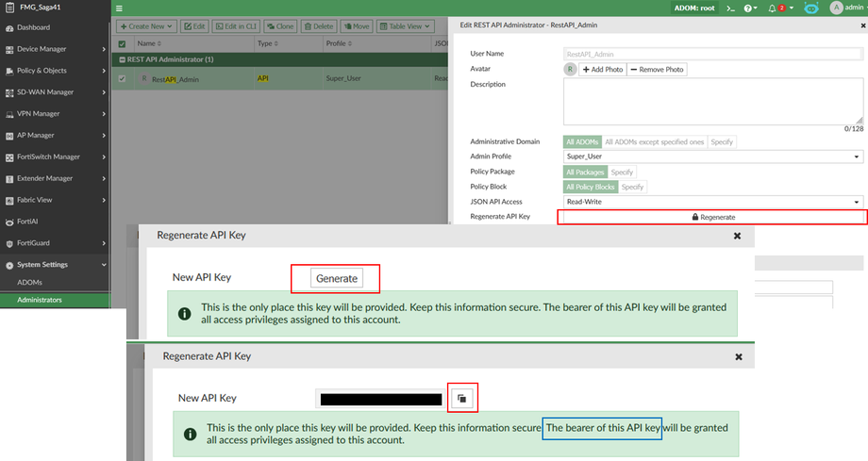Open Device Manager in sidebar
Screen dimensions: 868x461
coord(42,49)
